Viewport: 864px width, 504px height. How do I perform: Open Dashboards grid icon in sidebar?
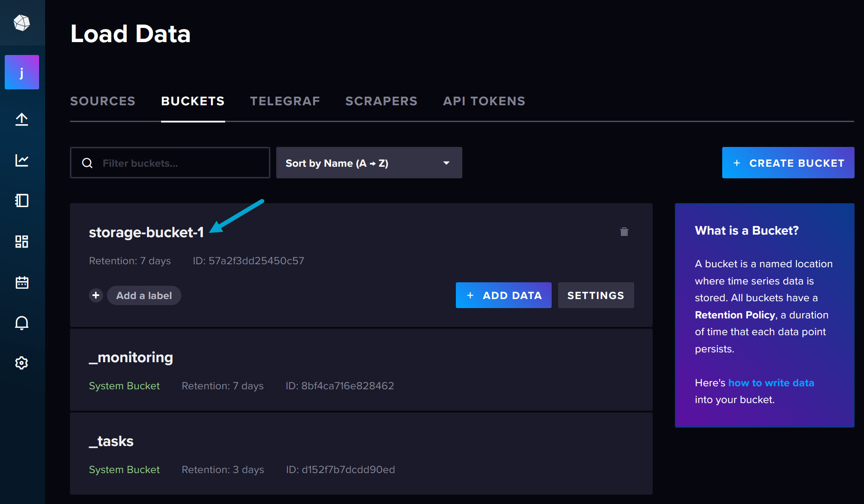22,241
